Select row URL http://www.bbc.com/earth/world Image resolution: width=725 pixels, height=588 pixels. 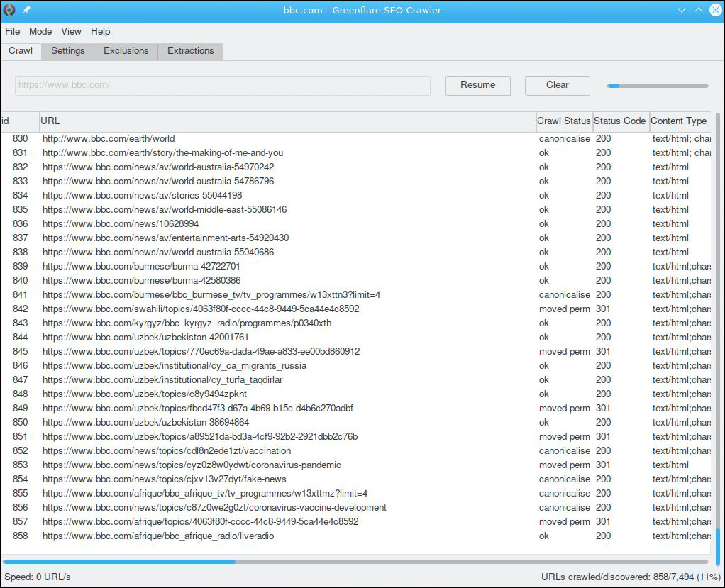pyautogui.click(x=109, y=139)
